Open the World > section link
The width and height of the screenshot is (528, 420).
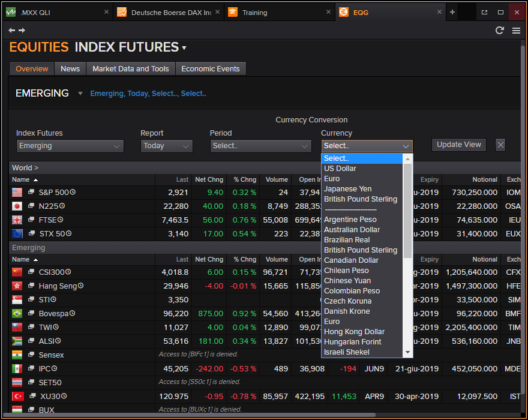[25, 168]
